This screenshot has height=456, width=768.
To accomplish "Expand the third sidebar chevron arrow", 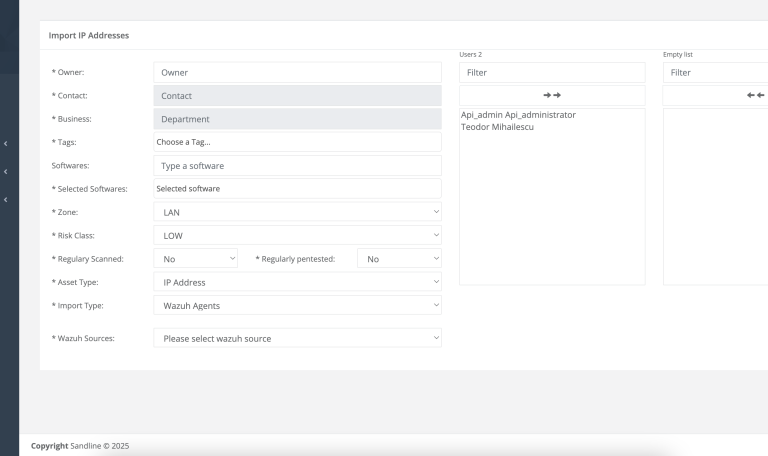I will pyautogui.click(x=5, y=199).
